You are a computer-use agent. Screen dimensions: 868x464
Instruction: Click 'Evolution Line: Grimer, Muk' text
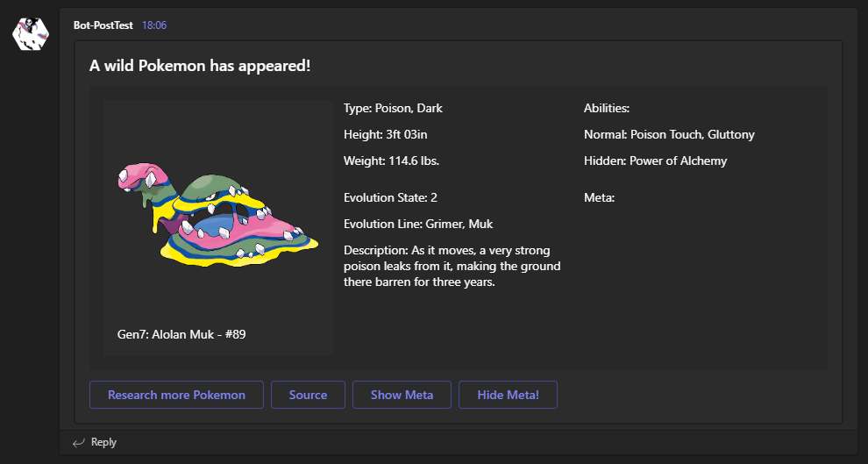pos(418,225)
